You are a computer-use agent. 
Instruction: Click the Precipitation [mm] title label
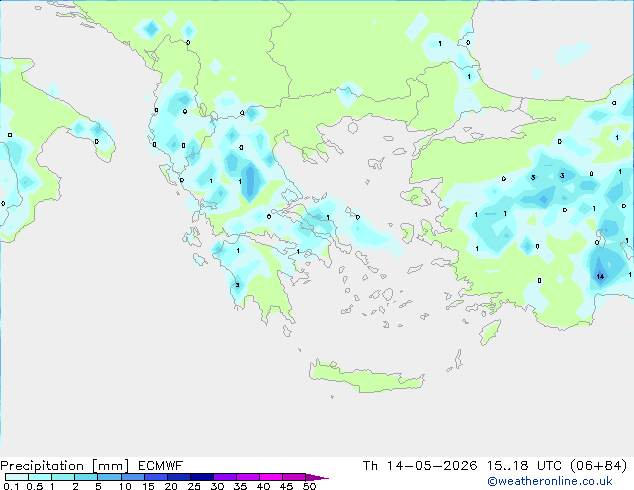(65, 466)
